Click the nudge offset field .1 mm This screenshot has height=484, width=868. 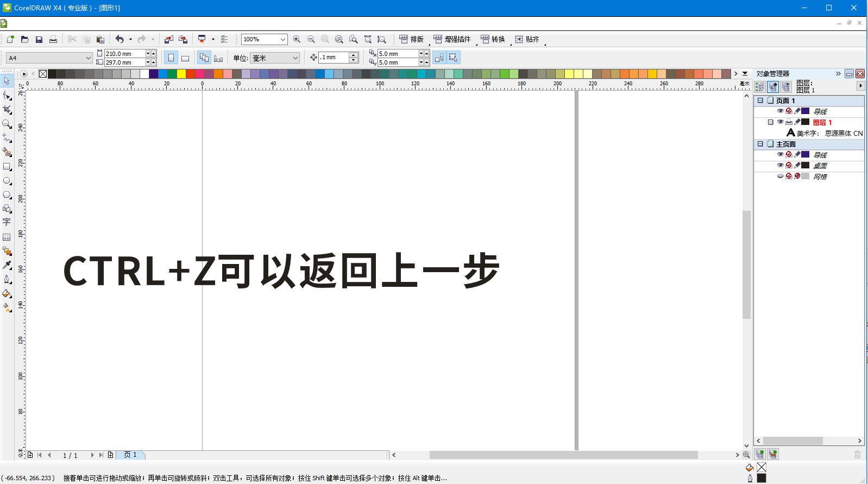(334, 57)
